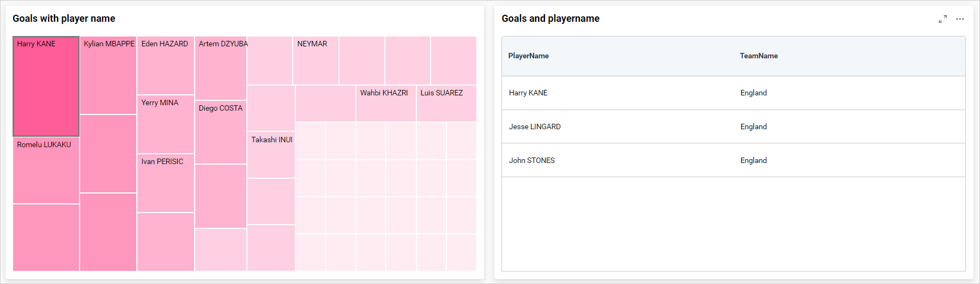Click the Diego COSTA tile
980x284 pixels.
(x=221, y=132)
